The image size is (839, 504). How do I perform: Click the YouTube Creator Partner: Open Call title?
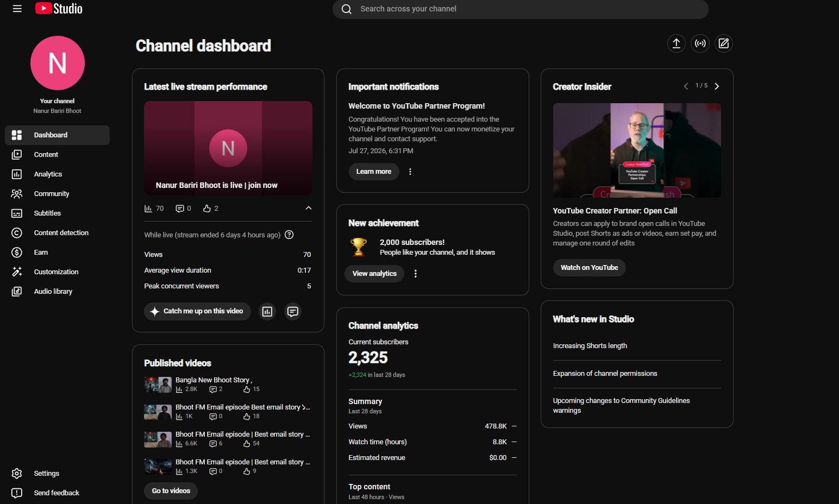tap(615, 211)
